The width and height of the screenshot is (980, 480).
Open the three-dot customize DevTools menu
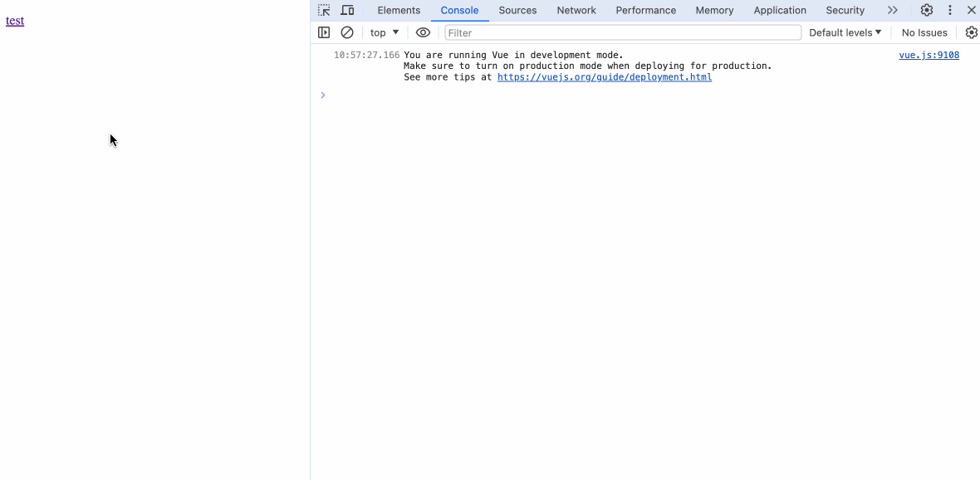[949, 10]
